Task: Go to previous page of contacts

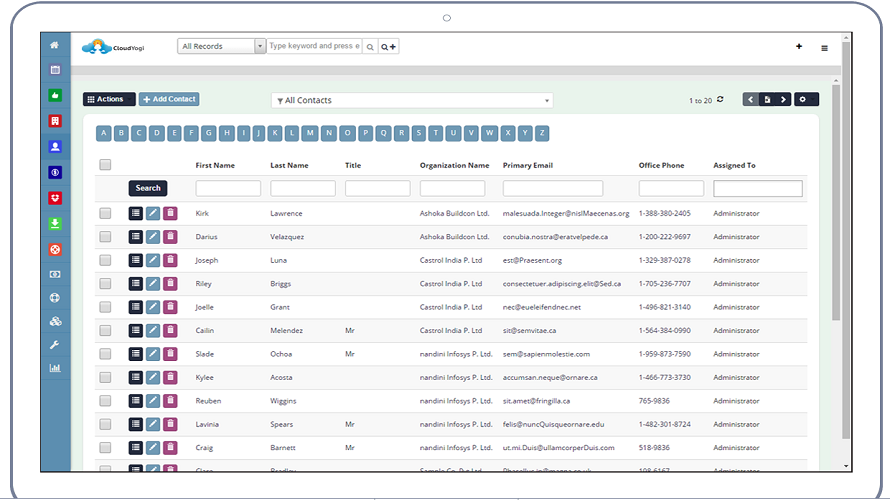Action: [x=750, y=99]
